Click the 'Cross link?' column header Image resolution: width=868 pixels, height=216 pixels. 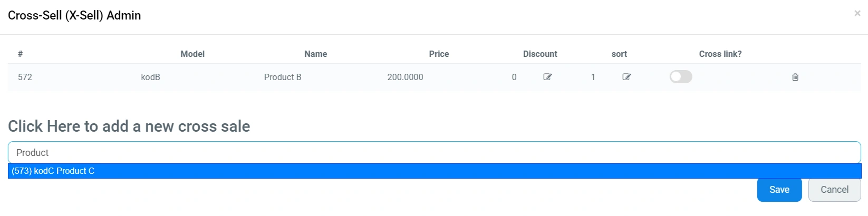pyautogui.click(x=720, y=54)
